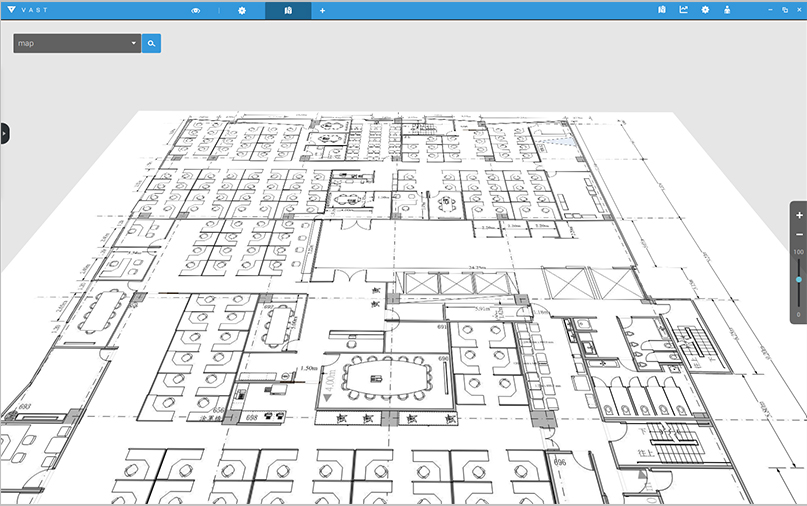The image size is (807, 506).
Task: Expand the left side panel arrow
Action: tap(4, 132)
